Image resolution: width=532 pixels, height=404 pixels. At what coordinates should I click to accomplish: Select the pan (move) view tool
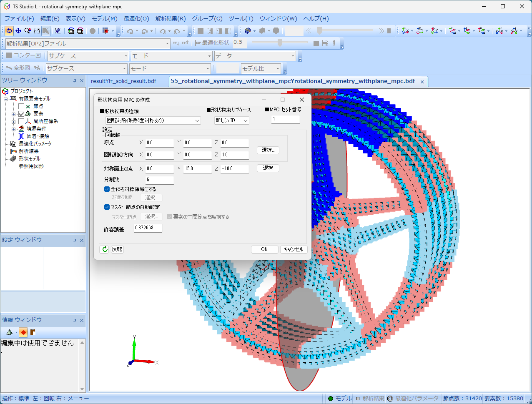point(18,31)
